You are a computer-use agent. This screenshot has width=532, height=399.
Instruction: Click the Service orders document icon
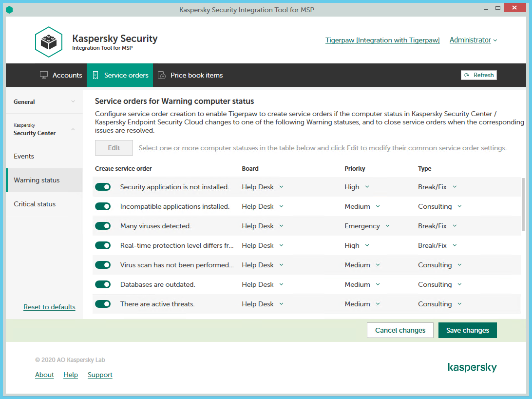click(x=95, y=75)
